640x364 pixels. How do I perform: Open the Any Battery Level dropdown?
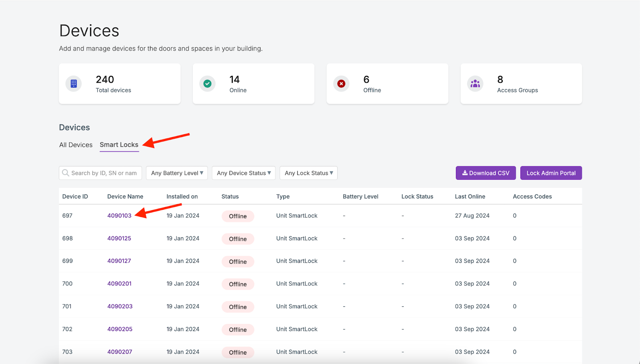click(x=177, y=173)
